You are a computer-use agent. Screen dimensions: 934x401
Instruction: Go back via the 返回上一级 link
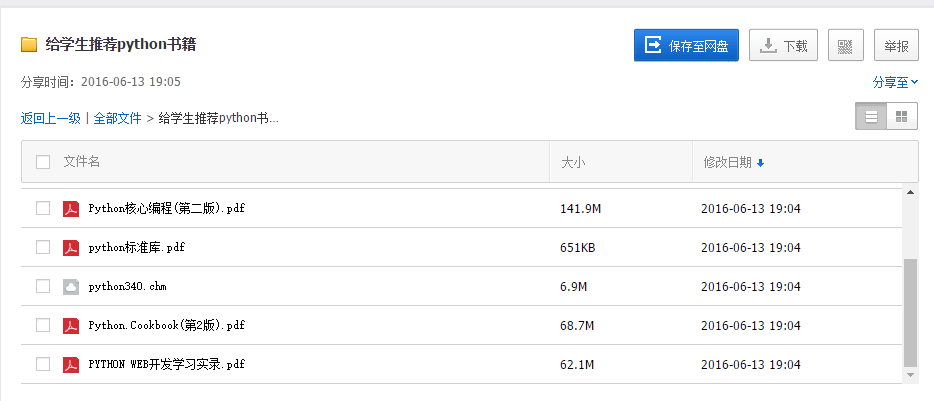coord(50,118)
